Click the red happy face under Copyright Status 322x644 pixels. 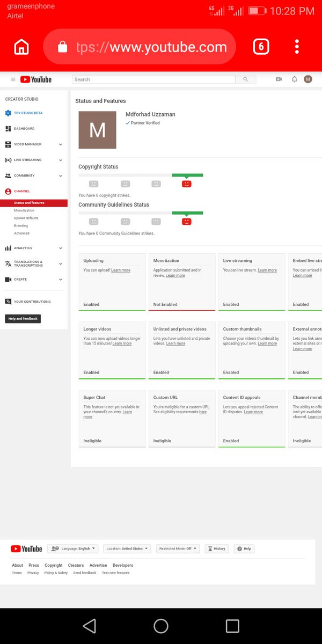[x=187, y=184]
